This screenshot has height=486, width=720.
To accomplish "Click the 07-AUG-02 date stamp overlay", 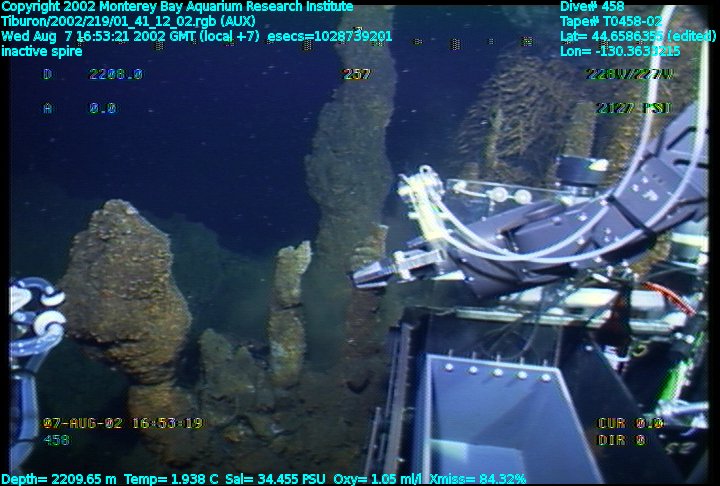I will click(x=122, y=423).
